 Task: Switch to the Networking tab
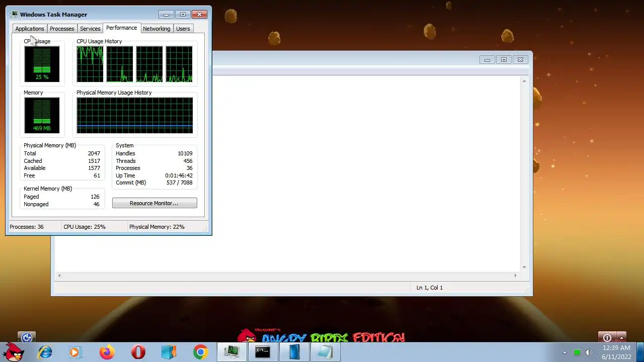(156, 29)
